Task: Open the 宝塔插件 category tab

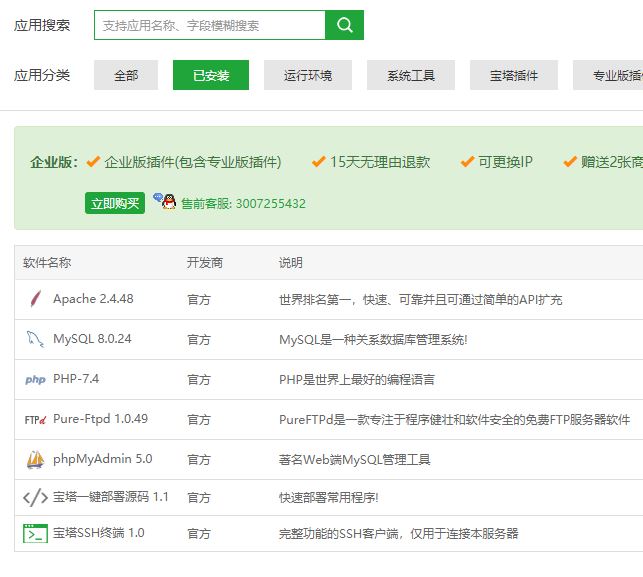Action: point(514,75)
